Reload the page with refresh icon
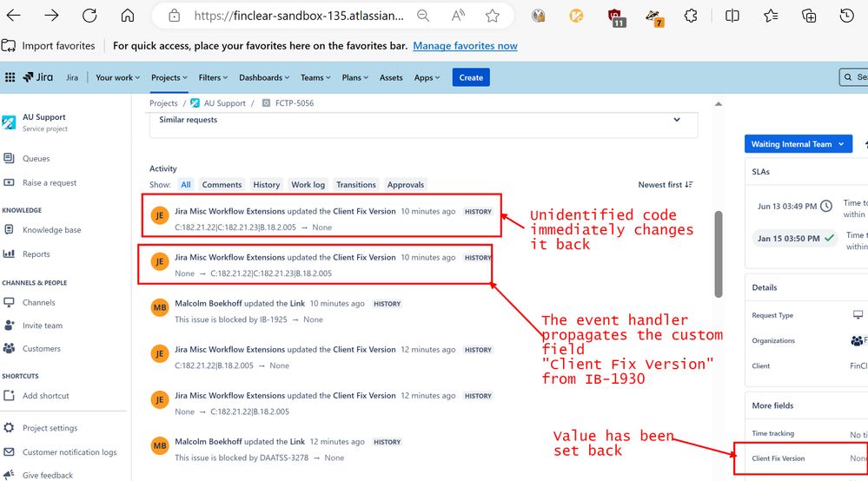Screen dimensions: 868x481 click(x=89, y=16)
